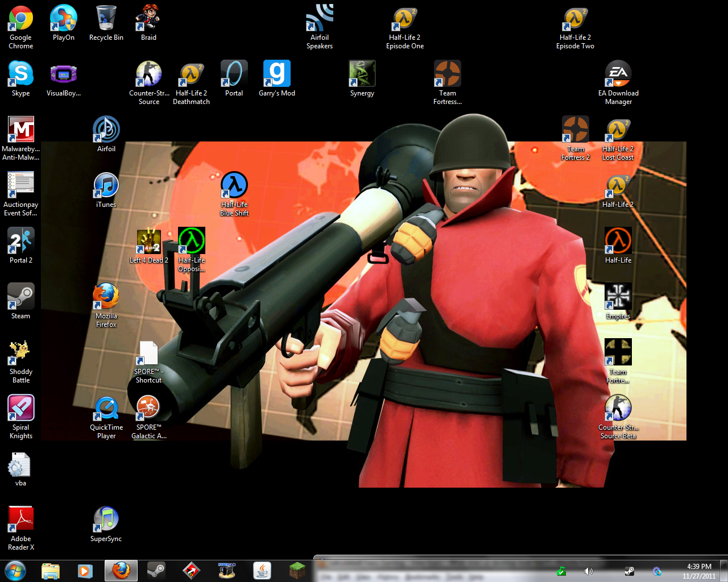Click the Synergy desktop icon
Viewport: 728px width, 582px height.
[x=362, y=74]
